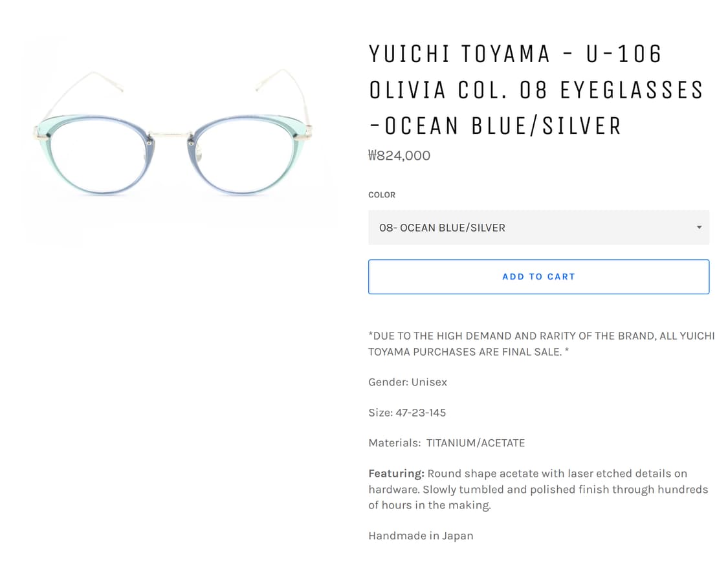Click the bold Featuring: label

click(x=396, y=474)
